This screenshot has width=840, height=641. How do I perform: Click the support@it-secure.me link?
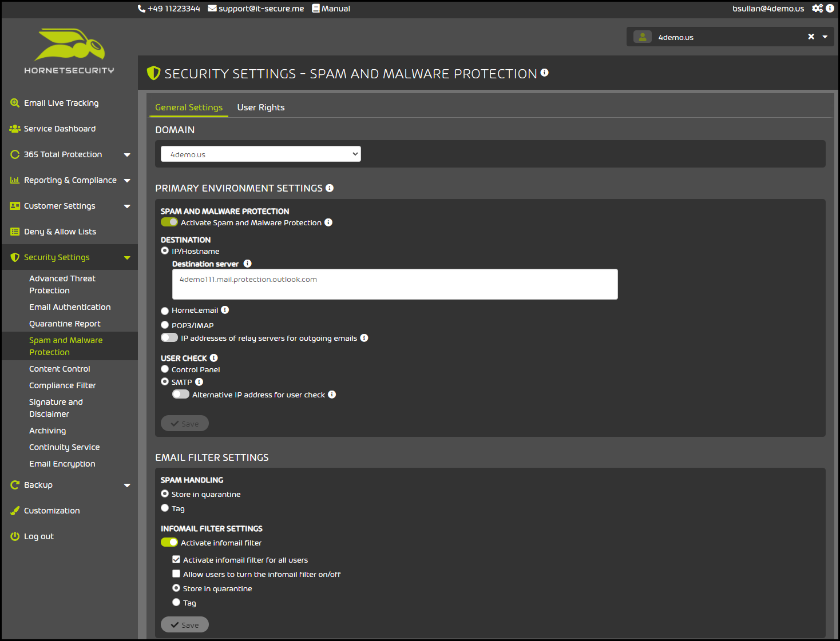point(261,9)
